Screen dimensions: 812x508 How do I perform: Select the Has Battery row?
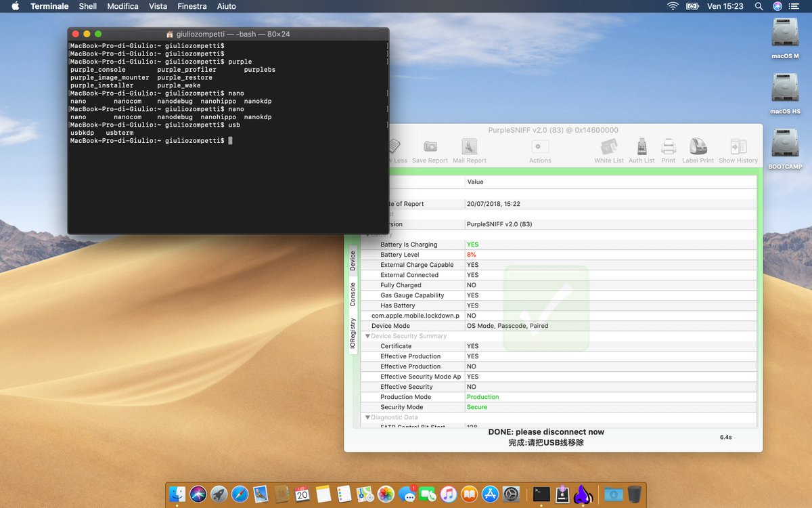pyautogui.click(x=559, y=305)
